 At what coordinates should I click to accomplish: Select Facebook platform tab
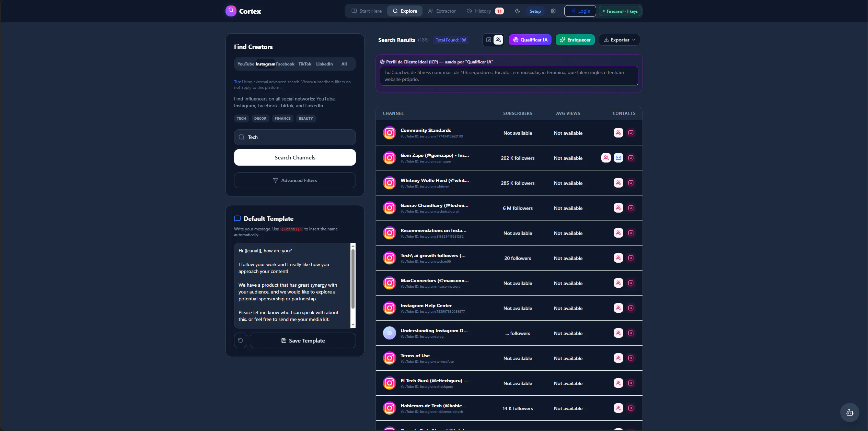pos(285,64)
